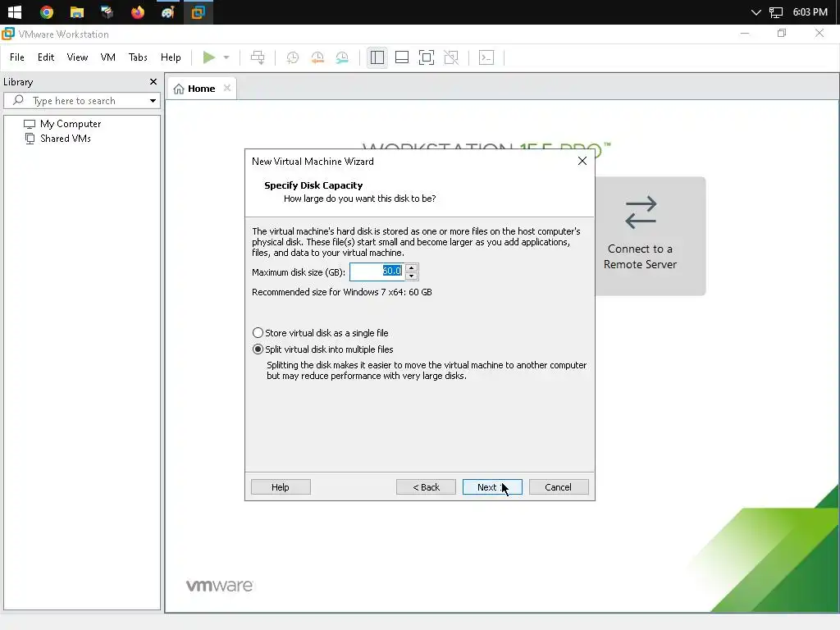Select Shared VMs in Library tree
This screenshot has width=840, height=630.
click(x=66, y=138)
